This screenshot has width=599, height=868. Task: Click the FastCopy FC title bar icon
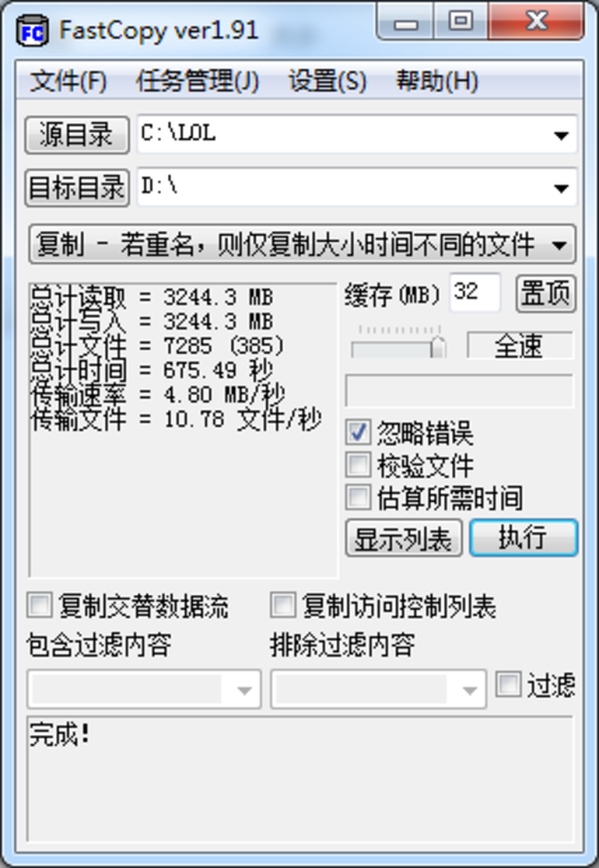[x=32, y=31]
